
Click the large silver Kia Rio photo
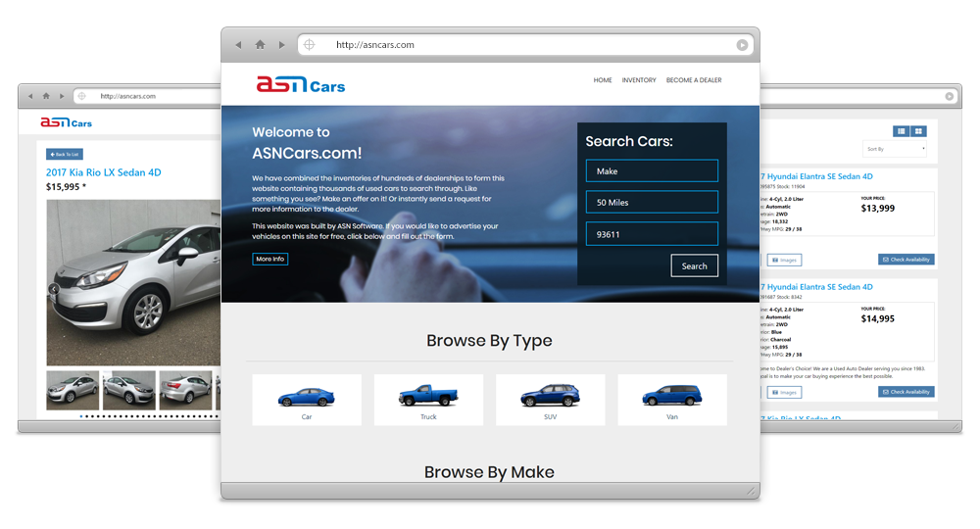[x=133, y=282]
